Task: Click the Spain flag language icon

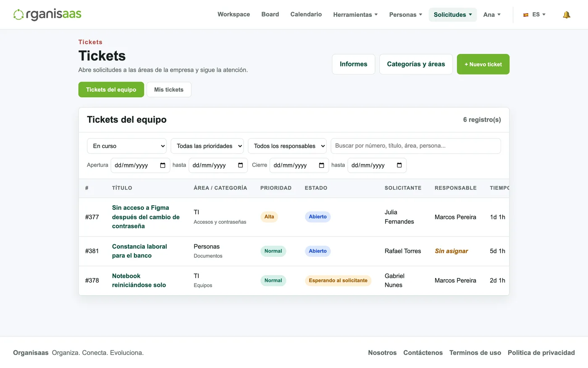Action: 525,15
